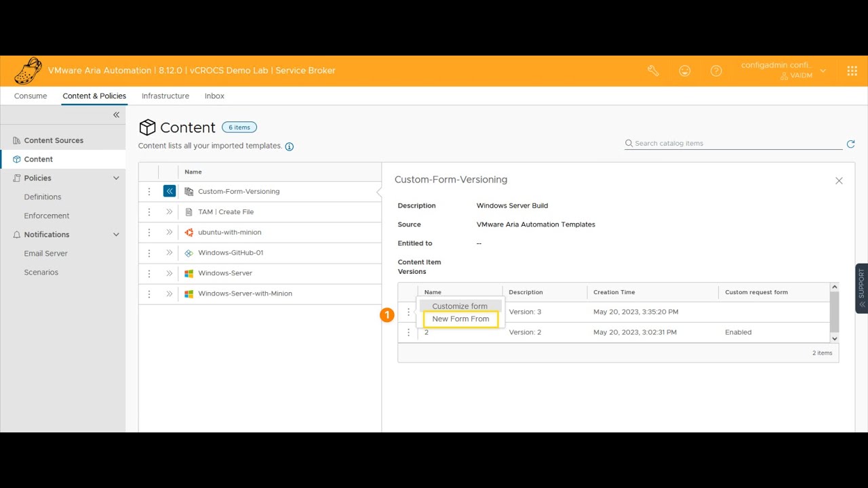Image resolution: width=868 pixels, height=488 pixels.
Task: Expand details for Windows-Server
Action: point(170,273)
